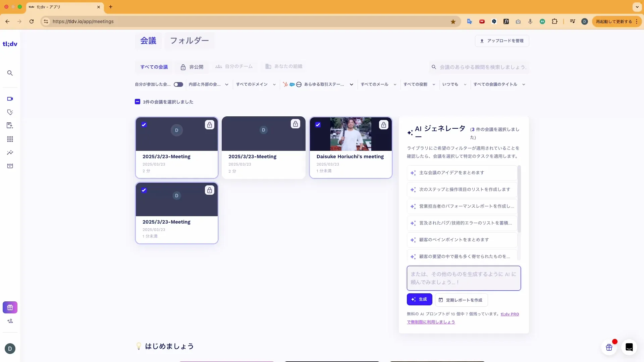The width and height of the screenshot is (644, 362).
Task: Click the custom AI prompt text field
Action: tap(464, 278)
